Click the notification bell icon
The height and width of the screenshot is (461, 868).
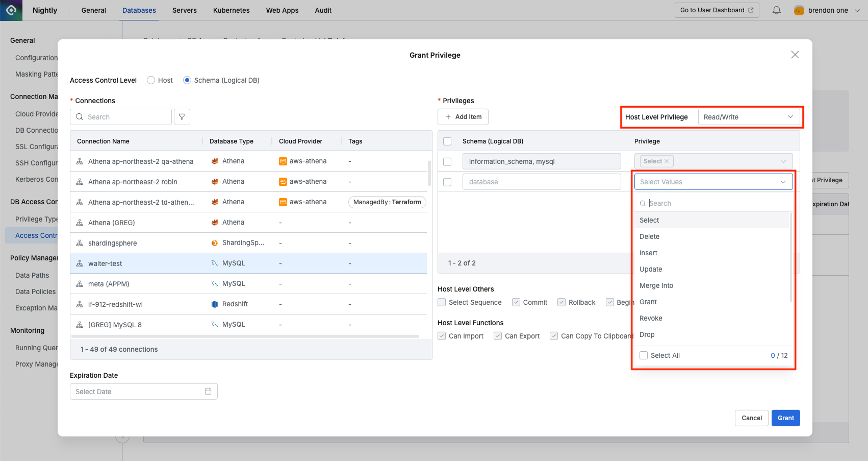coord(776,10)
